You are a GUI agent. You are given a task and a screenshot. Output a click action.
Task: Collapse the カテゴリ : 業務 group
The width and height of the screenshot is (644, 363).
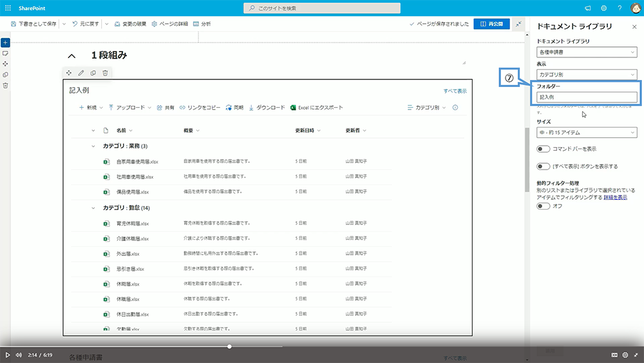[93, 146]
